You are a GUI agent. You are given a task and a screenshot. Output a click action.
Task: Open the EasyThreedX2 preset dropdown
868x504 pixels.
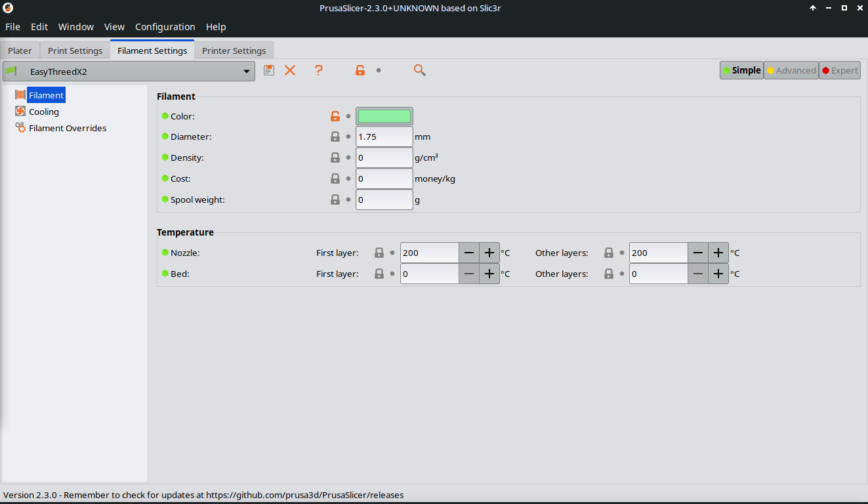pyautogui.click(x=129, y=72)
